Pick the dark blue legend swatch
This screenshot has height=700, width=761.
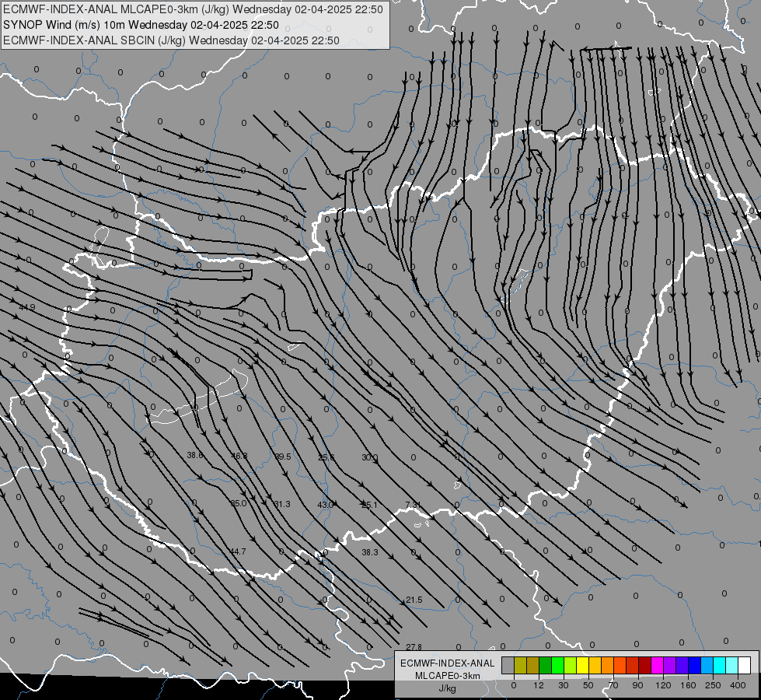(x=695, y=666)
